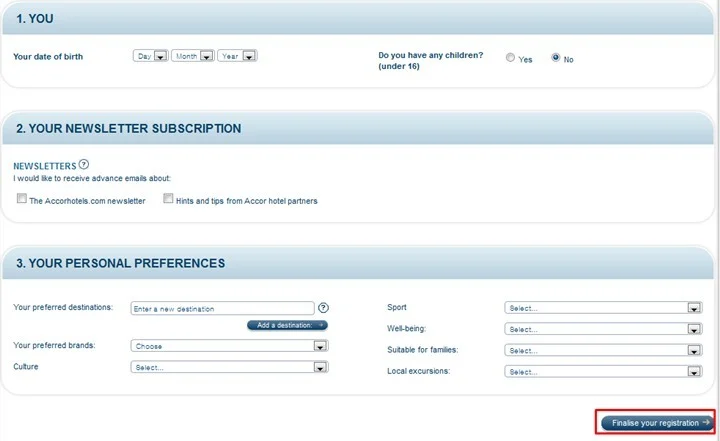This screenshot has height=441, width=720.
Task: Open the Month birth date dropdown
Action: [193, 56]
